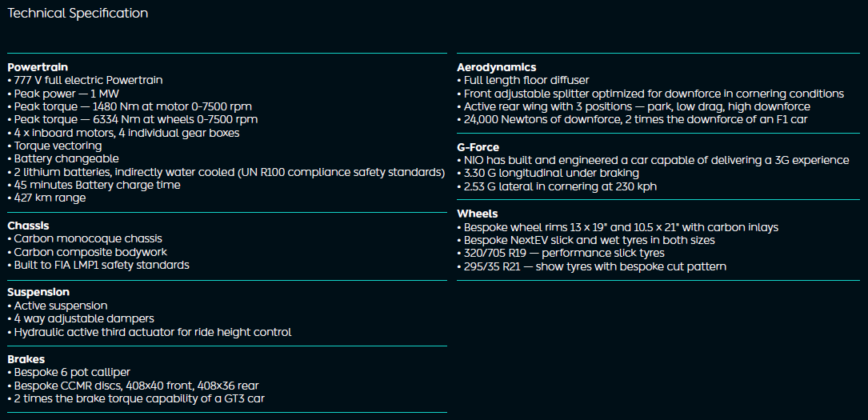Click the '3.30 G longitudinal under braking' line

coord(551,173)
